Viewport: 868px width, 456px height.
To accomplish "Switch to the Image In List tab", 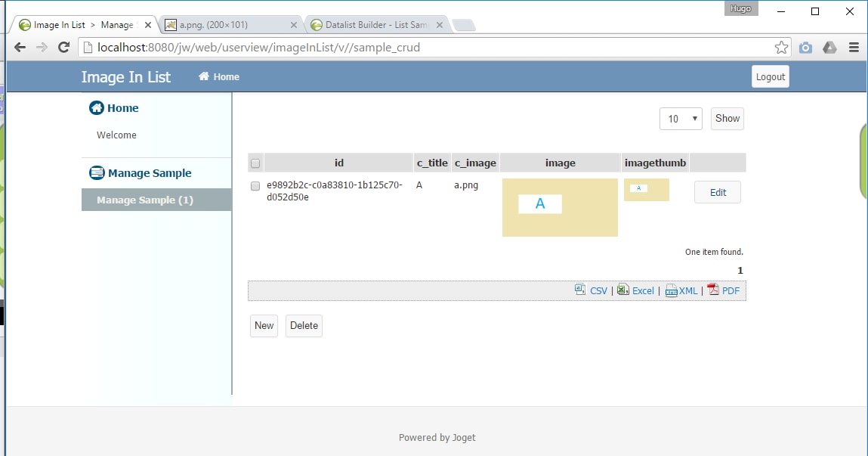I will coord(85,25).
